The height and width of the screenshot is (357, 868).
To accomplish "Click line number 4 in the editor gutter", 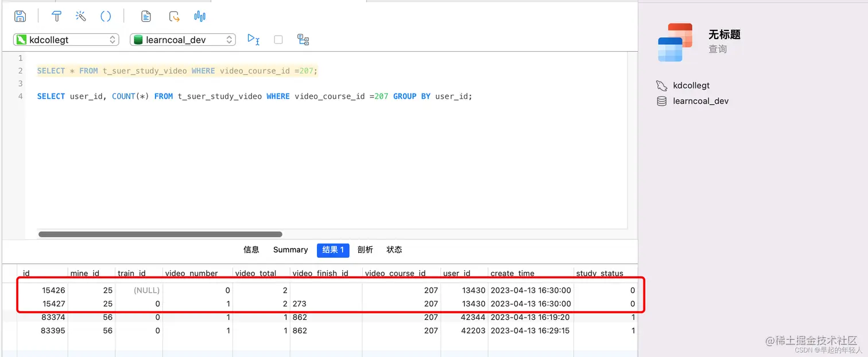I will tap(21, 96).
